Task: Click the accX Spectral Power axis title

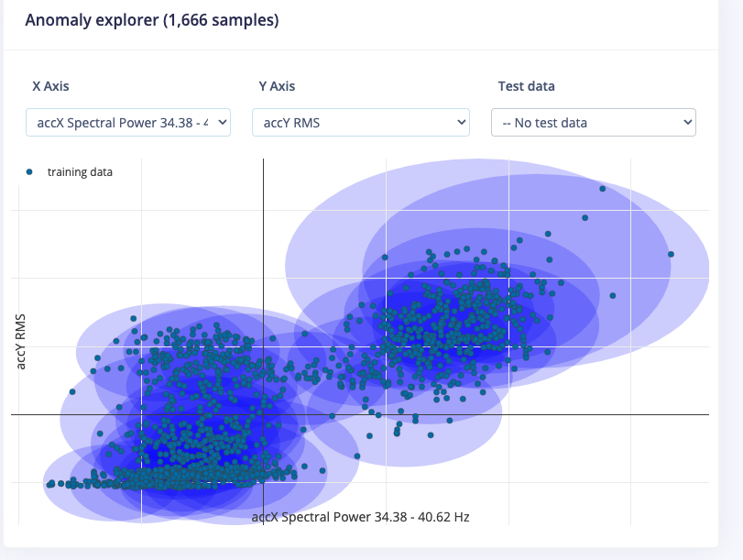Action: click(x=360, y=517)
